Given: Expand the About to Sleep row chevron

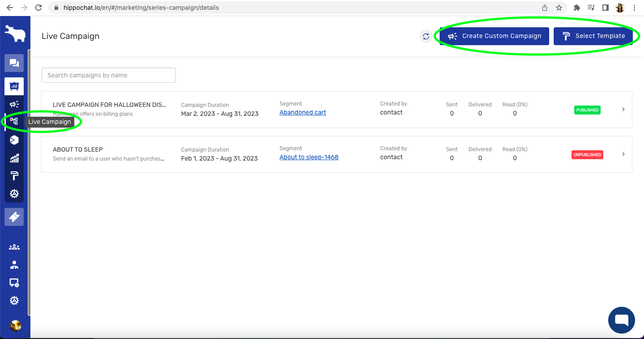Looking at the screenshot, I should (x=623, y=154).
